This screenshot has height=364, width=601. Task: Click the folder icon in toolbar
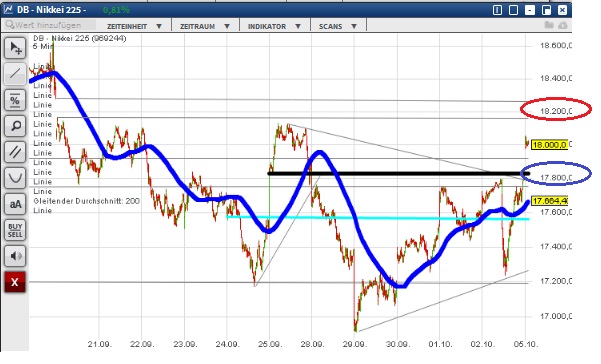549,25
